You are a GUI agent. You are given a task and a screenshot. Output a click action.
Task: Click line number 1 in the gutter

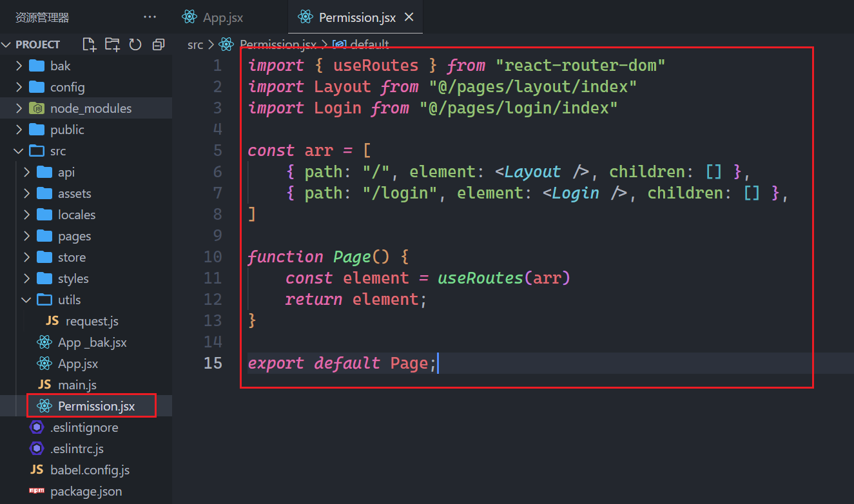(x=217, y=65)
